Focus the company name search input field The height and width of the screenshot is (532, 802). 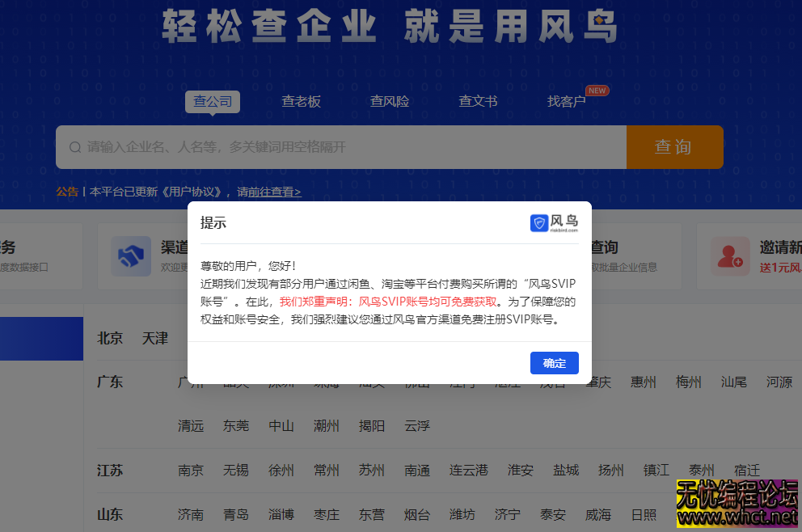[340, 147]
